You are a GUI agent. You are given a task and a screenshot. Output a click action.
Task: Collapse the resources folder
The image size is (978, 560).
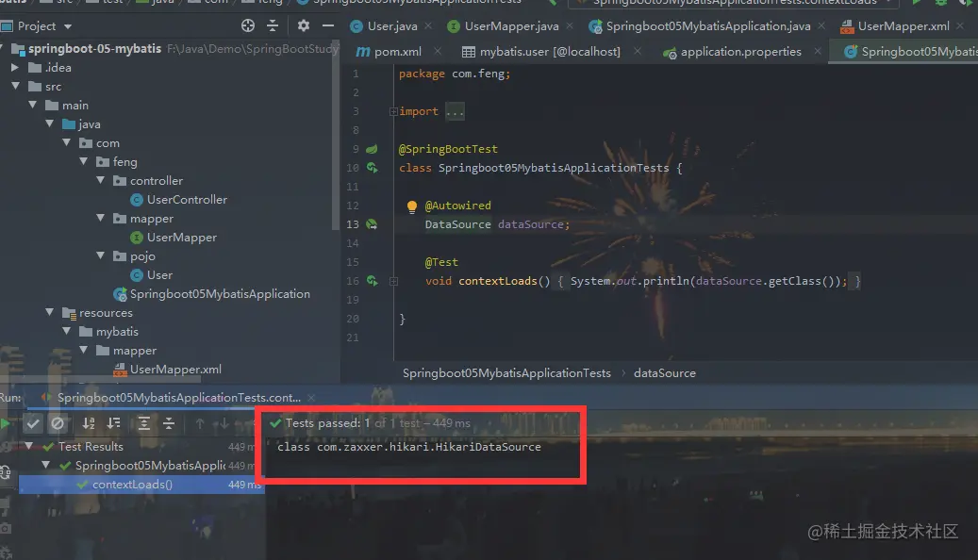click(49, 312)
